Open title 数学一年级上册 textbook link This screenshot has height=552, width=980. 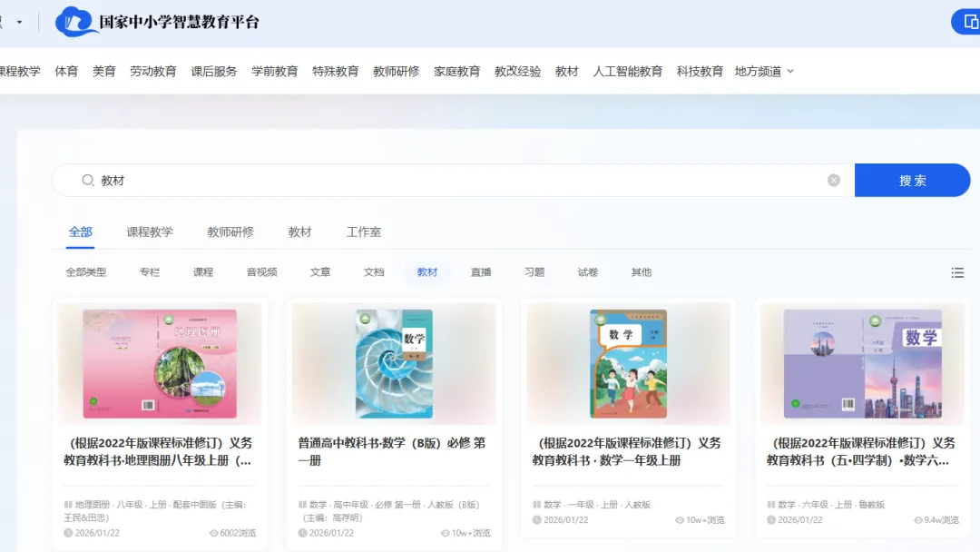click(626, 451)
